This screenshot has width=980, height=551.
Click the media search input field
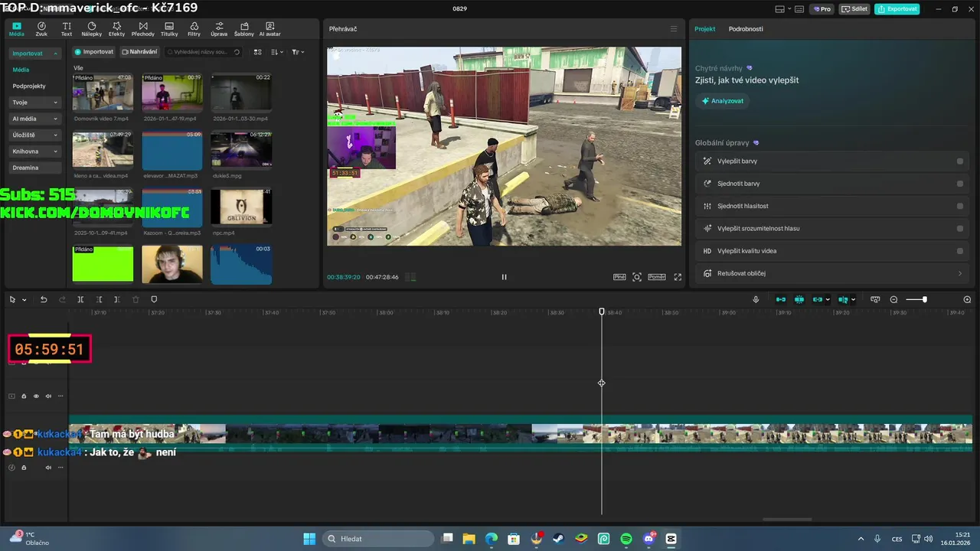[x=203, y=52]
